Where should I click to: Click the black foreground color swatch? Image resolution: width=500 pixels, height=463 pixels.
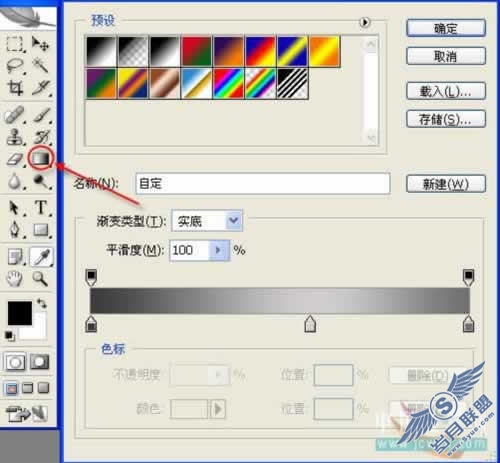(20, 313)
